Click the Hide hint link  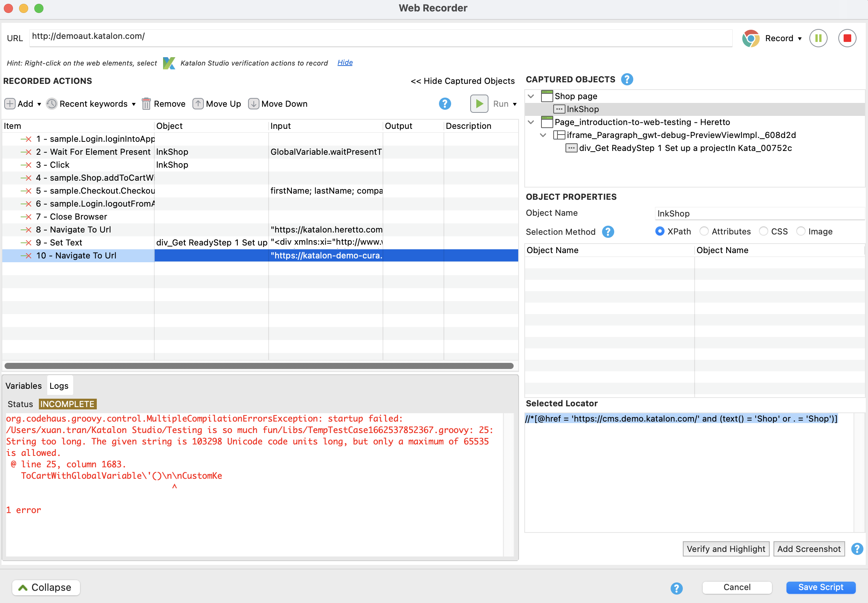point(345,63)
